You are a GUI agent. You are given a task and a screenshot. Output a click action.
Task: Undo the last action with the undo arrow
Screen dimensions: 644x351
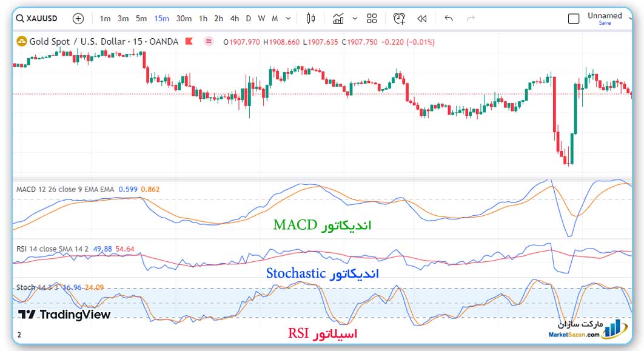(449, 18)
